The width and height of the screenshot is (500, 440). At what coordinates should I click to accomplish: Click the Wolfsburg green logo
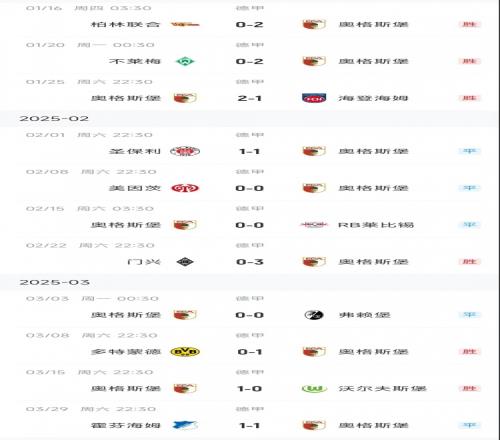click(314, 389)
